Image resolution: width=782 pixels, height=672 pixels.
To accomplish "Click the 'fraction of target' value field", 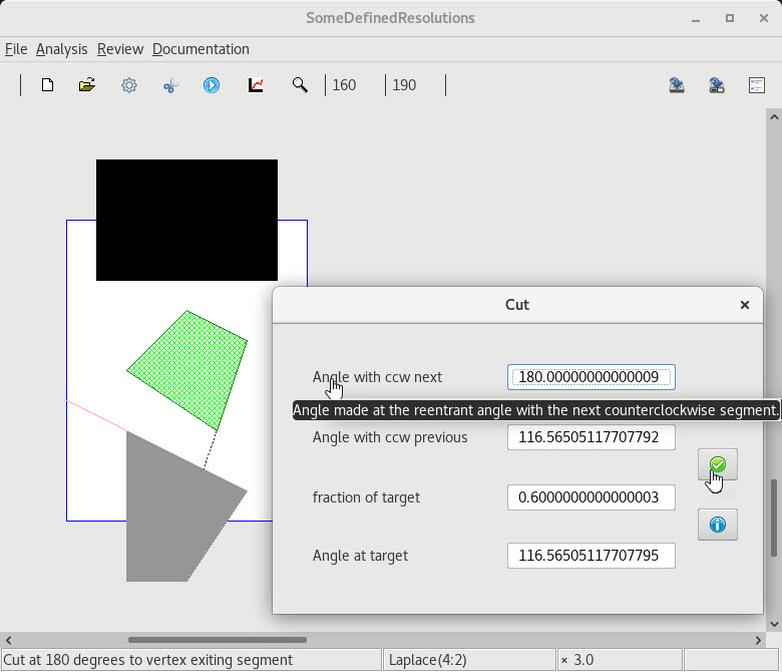I will [590, 497].
